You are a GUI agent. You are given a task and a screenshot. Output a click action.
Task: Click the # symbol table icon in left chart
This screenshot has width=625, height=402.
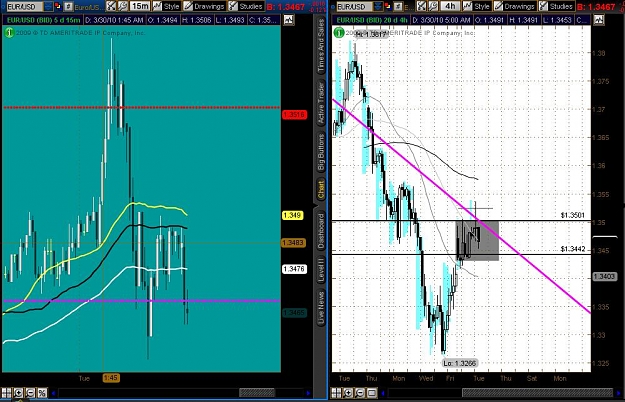[x=68, y=6]
